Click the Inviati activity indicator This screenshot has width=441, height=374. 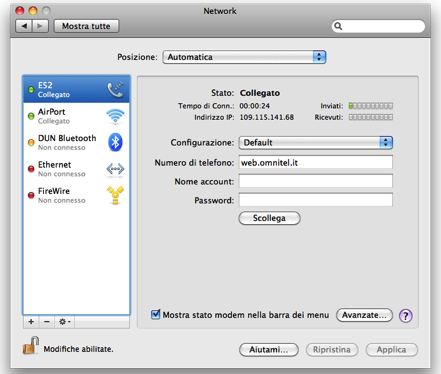[371, 106]
